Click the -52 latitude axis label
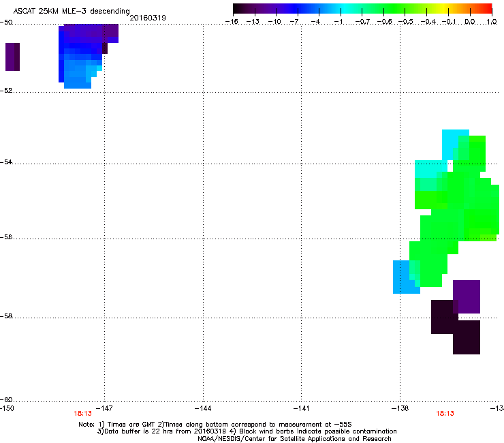Image resolution: width=504 pixels, height=443 pixels. coord(6,91)
